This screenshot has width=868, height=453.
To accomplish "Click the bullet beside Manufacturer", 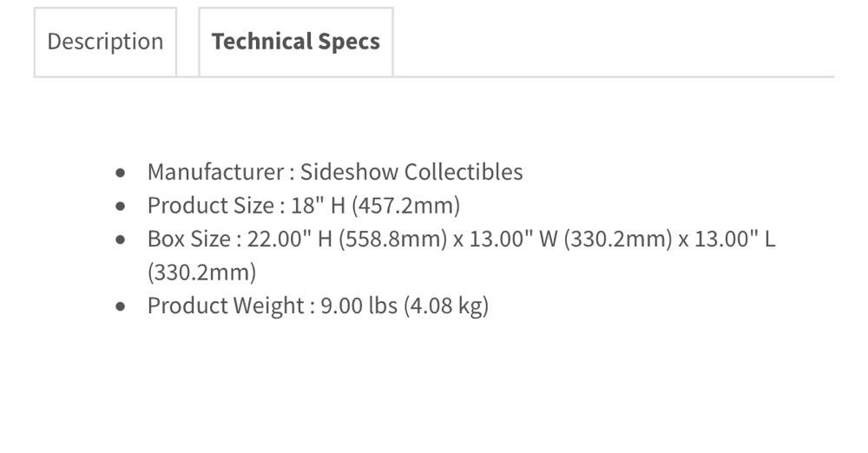I will pyautogui.click(x=121, y=172).
